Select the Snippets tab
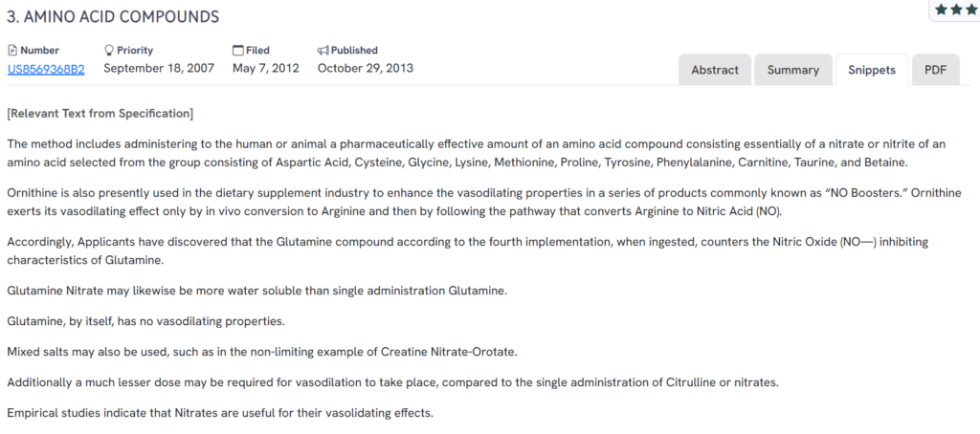Image resolution: width=980 pixels, height=434 pixels. pyautogui.click(x=872, y=70)
